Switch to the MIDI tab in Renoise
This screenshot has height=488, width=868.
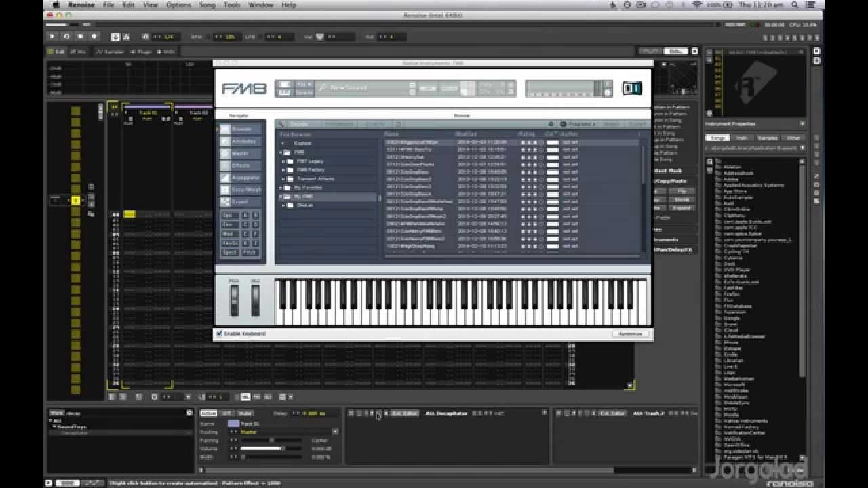166,52
